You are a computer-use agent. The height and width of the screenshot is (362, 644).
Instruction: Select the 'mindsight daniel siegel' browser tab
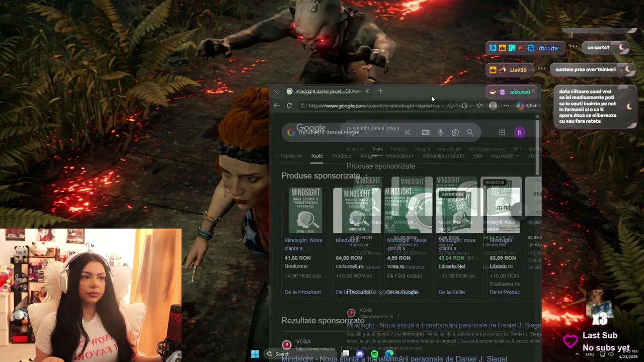(x=327, y=92)
